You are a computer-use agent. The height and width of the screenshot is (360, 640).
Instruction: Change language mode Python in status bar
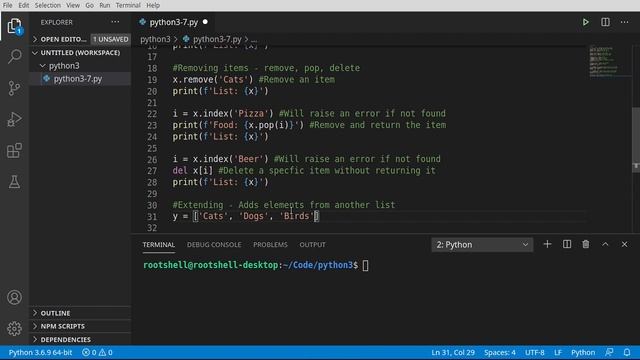(582, 352)
